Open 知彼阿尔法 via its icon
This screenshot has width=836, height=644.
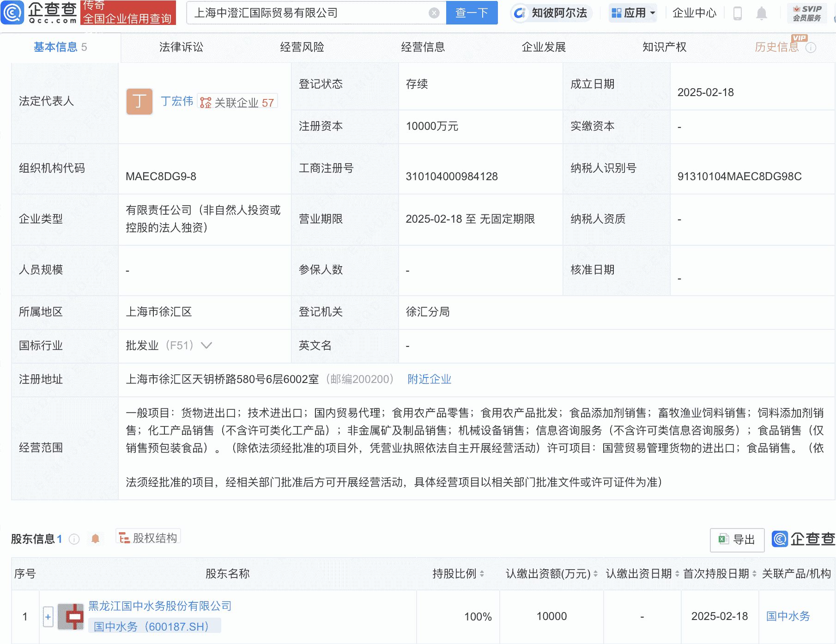coord(520,13)
